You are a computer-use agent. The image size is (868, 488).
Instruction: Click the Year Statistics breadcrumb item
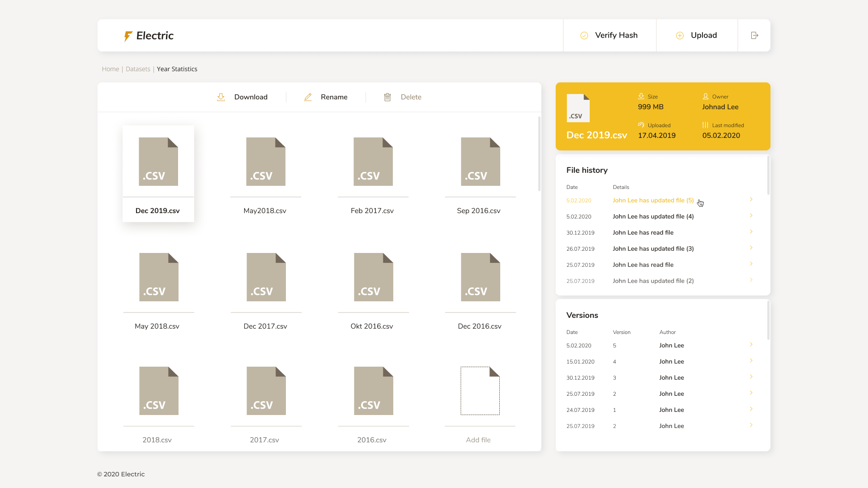coord(176,68)
